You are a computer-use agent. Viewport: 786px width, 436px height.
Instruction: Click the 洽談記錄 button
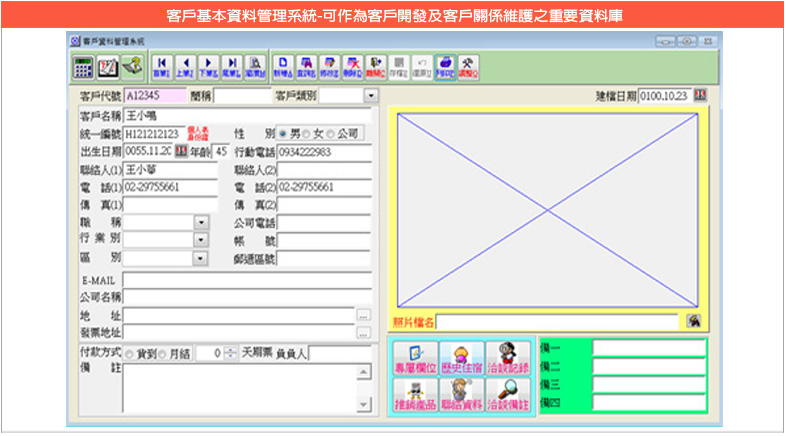[x=508, y=360]
